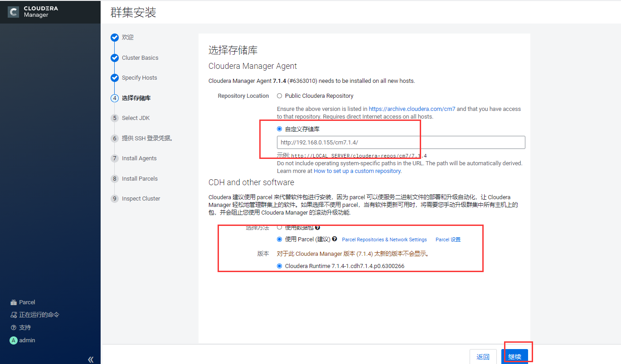Click the Repository Location label
This screenshot has height=364, width=621.
pos(243,96)
